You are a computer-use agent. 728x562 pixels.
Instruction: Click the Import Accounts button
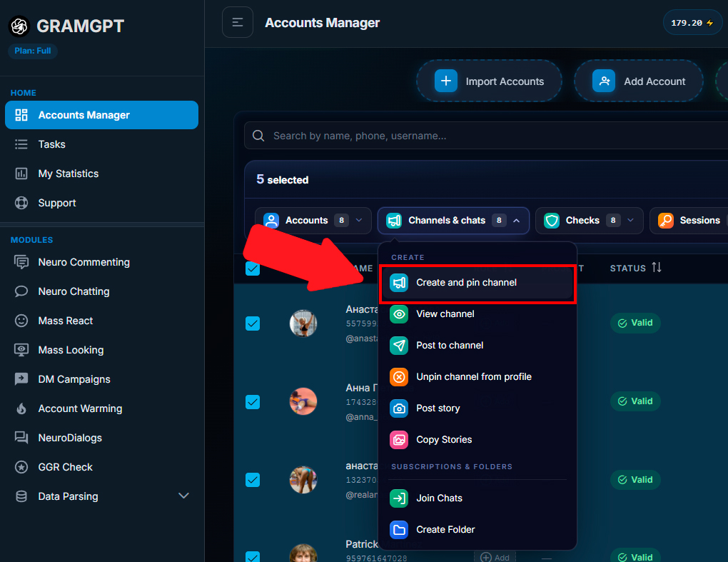[x=489, y=81]
